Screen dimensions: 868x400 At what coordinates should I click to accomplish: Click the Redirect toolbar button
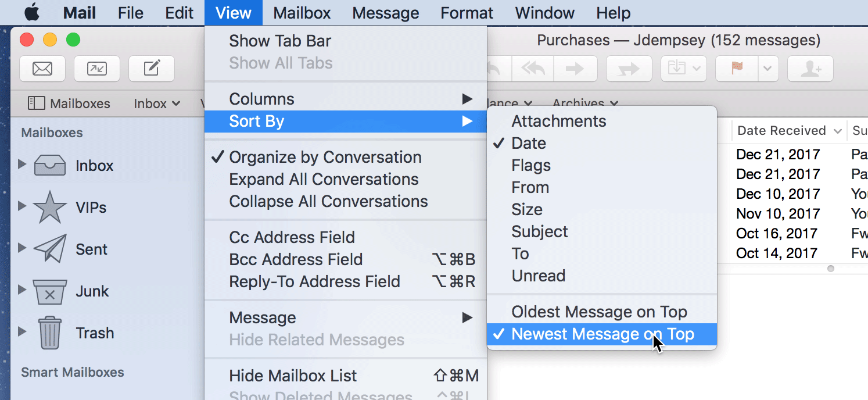[629, 69]
